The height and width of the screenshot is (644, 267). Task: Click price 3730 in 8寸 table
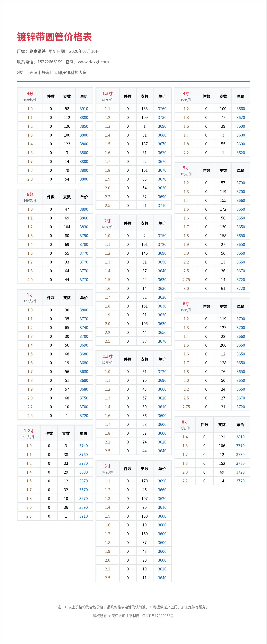(x=240, y=454)
